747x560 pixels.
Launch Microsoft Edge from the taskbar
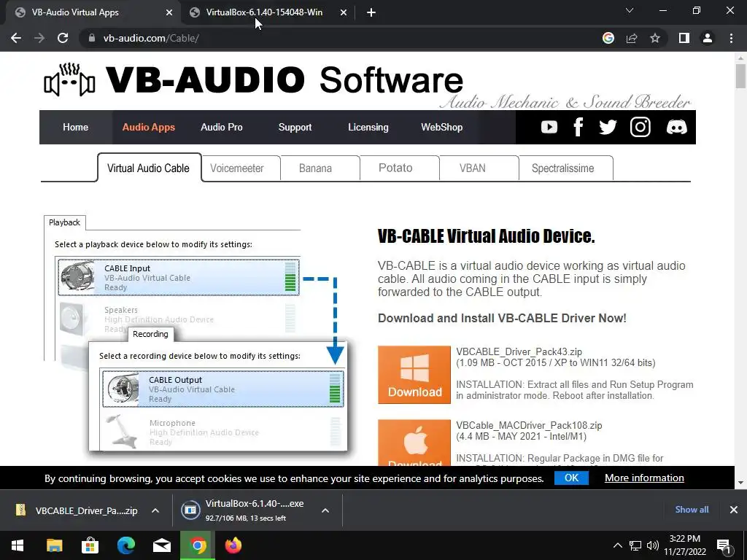pos(125,545)
